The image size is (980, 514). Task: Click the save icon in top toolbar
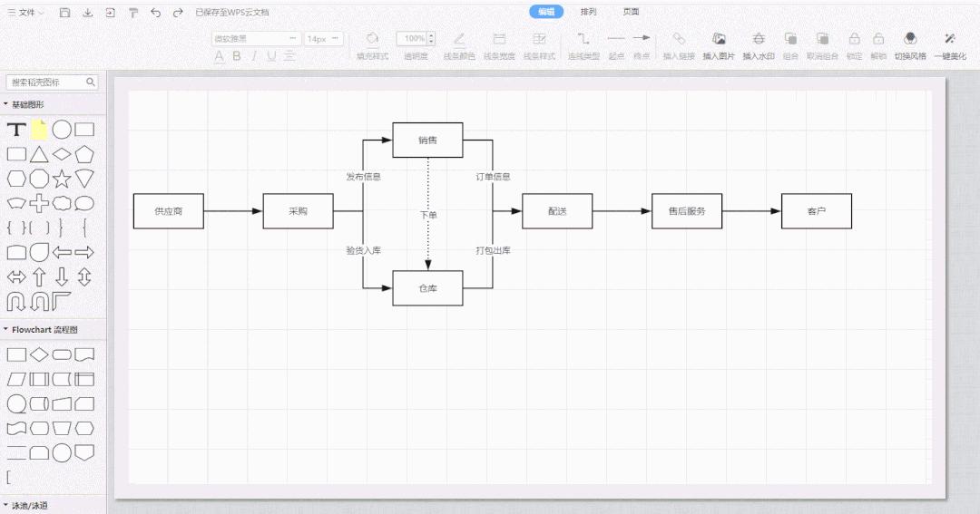click(64, 12)
